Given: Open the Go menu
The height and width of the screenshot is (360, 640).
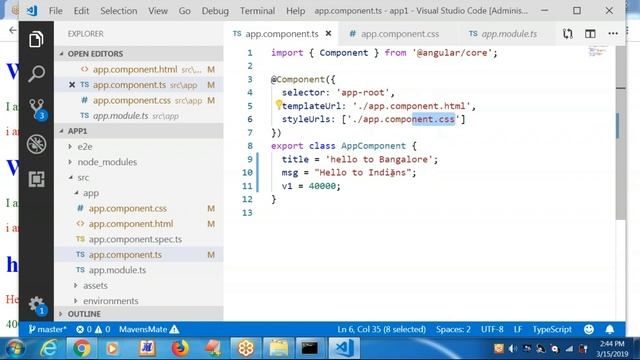Looking at the screenshot, I should click(184, 11).
